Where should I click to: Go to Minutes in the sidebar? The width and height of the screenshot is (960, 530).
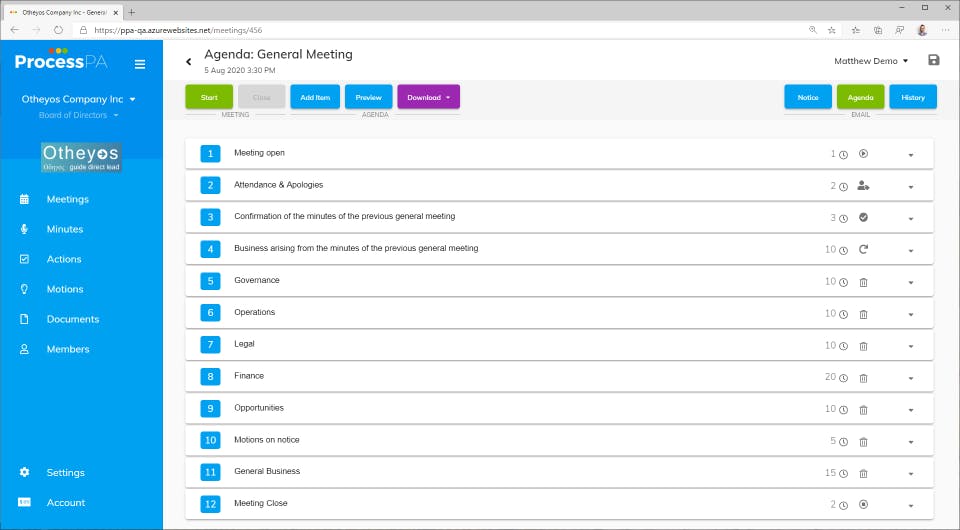[65, 229]
